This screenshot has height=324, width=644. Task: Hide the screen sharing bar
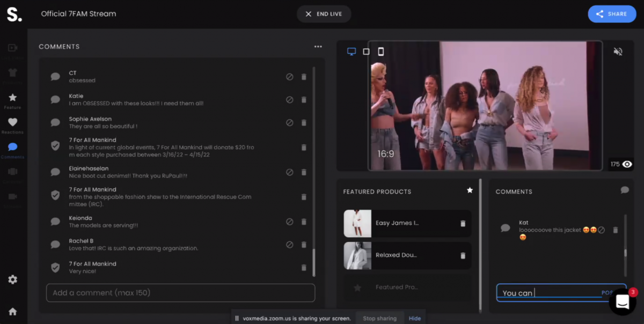click(x=415, y=318)
